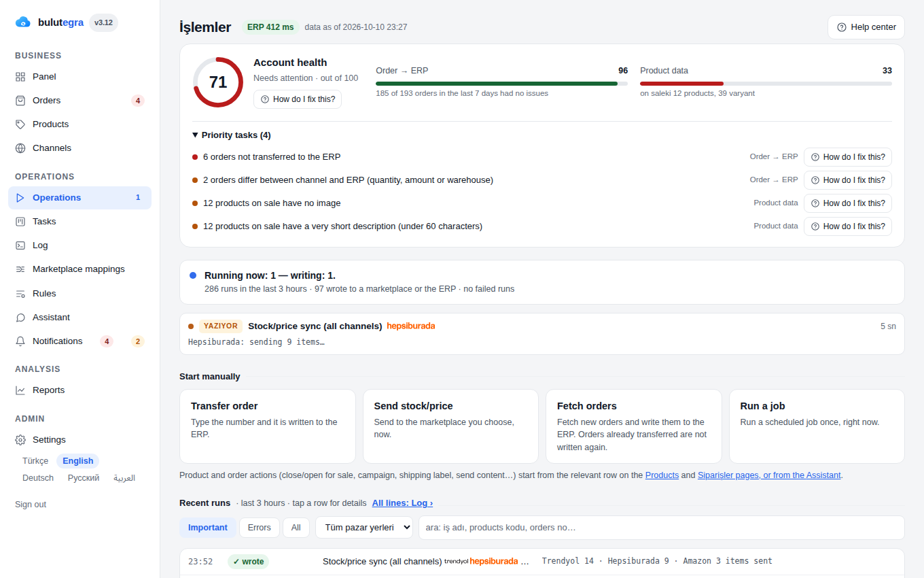The height and width of the screenshot is (578, 924).
Task: Click the yellow 2 badge next to Notifications
Action: point(138,341)
